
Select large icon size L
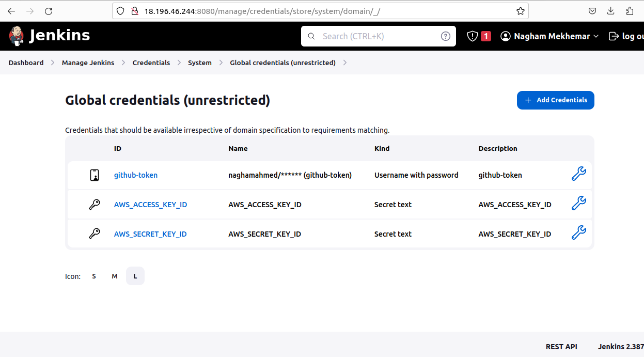click(x=135, y=276)
